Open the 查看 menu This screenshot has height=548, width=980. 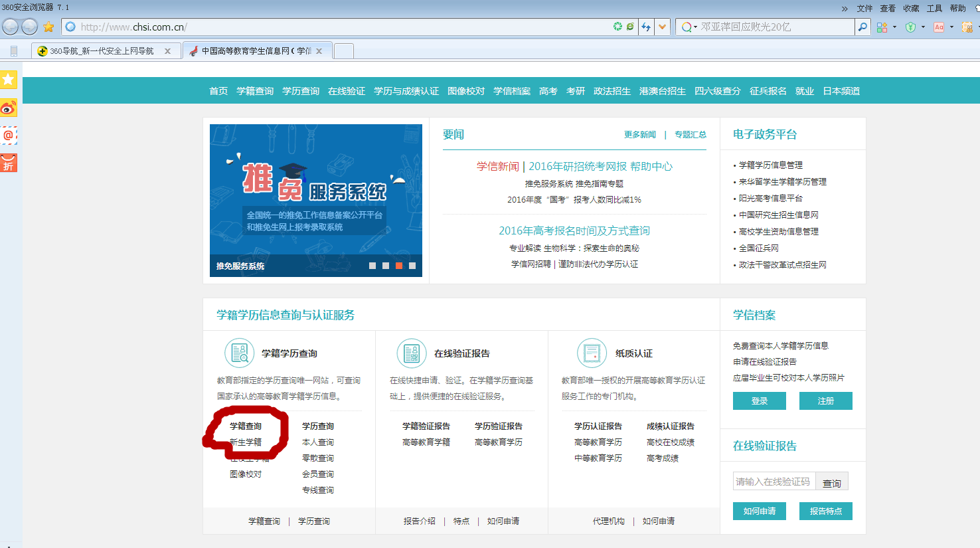(x=888, y=9)
